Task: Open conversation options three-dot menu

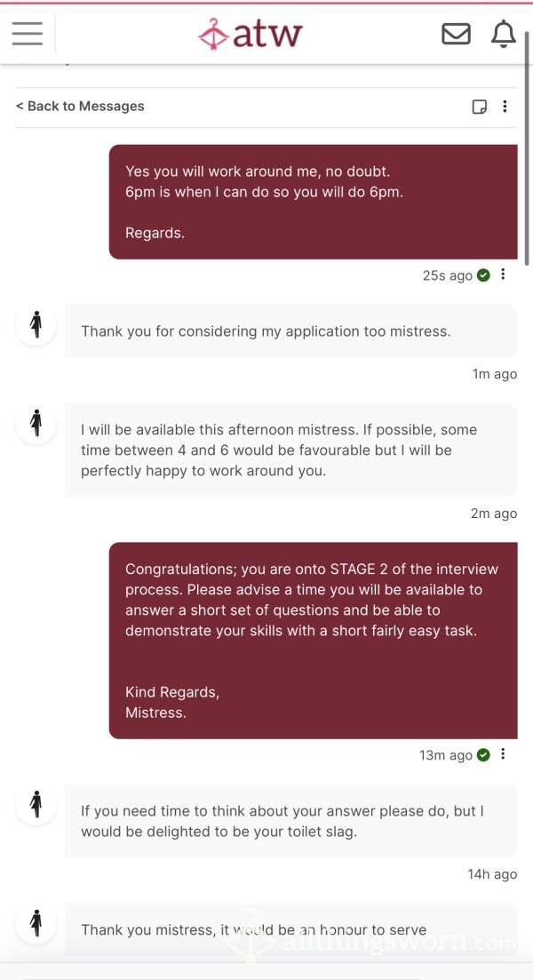Action: pos(505,107)
